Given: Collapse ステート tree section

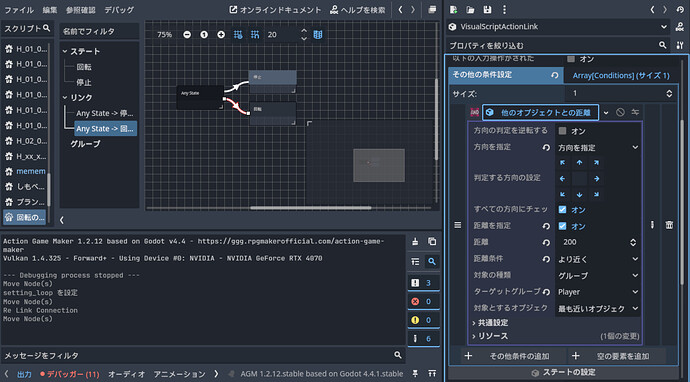Looking at the screenshot, I should 65,51.
